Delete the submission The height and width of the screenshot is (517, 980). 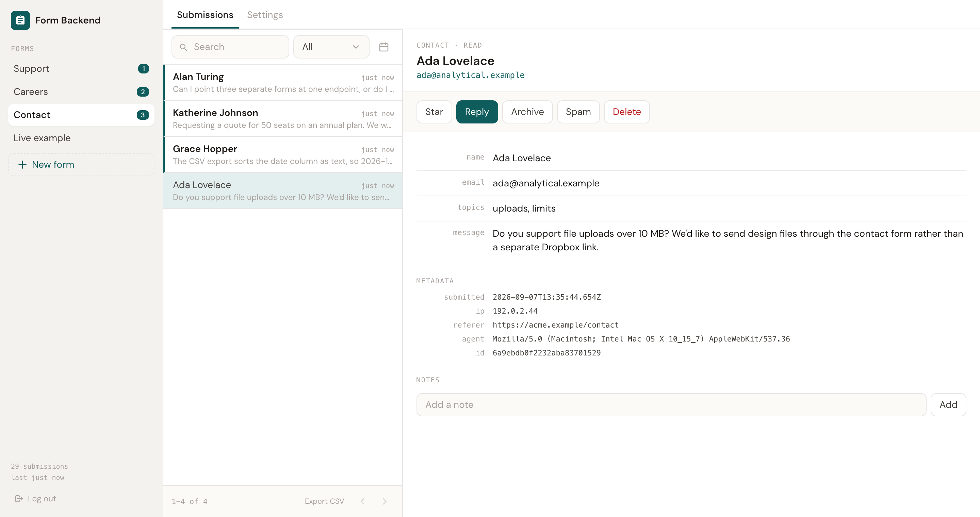coord(626,112)
